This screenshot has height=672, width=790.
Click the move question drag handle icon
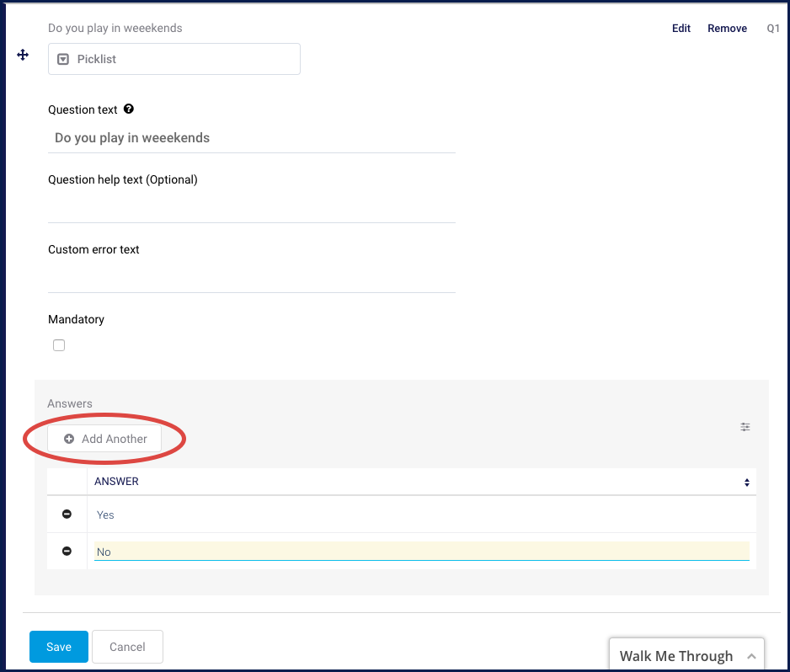pos(23,55)
